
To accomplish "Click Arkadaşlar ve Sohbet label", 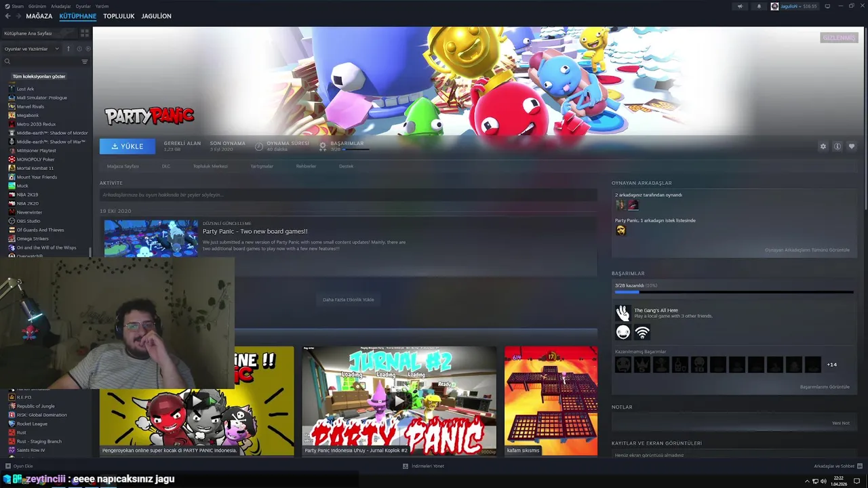I will pyautogui.click(x=833, y=466).
